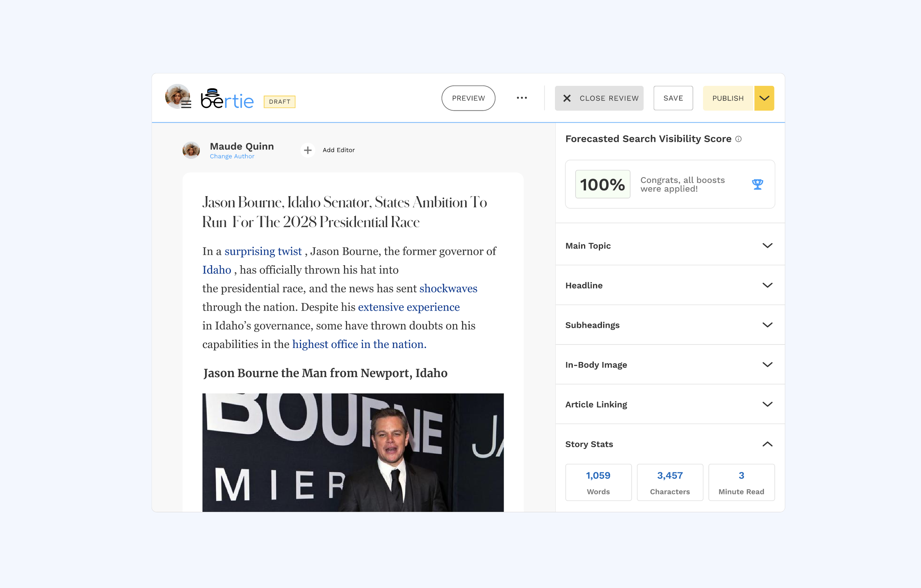Click the trophy icon in score card
Screen dimensions: 921x588
point(757,184)
